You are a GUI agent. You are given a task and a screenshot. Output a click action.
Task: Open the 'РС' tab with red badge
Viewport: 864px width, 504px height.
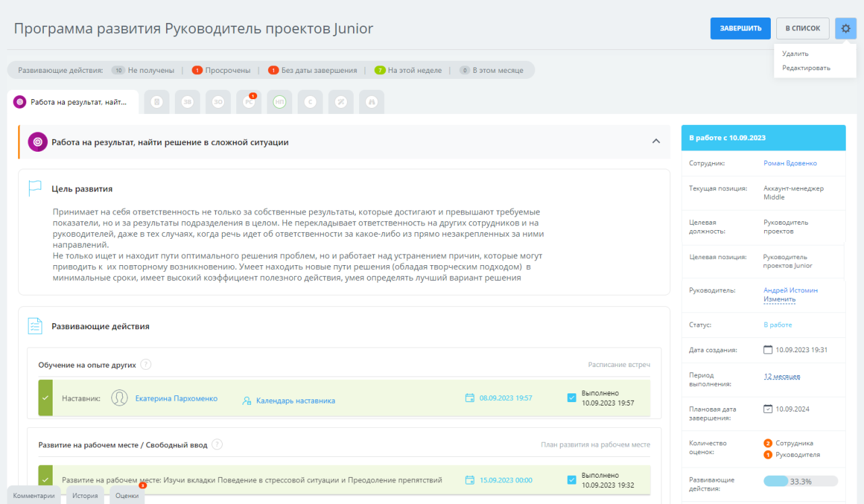[249, 102]
